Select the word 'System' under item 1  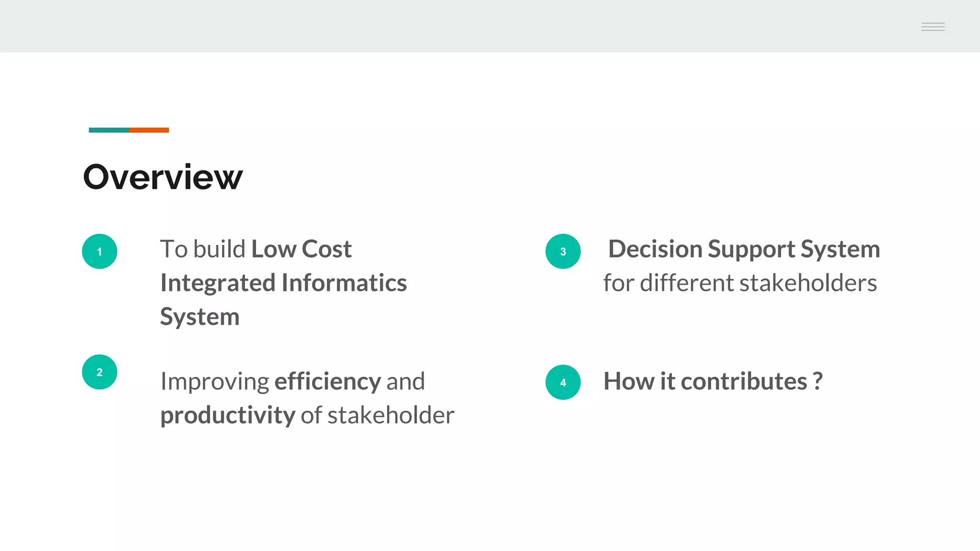click(200, 317)
